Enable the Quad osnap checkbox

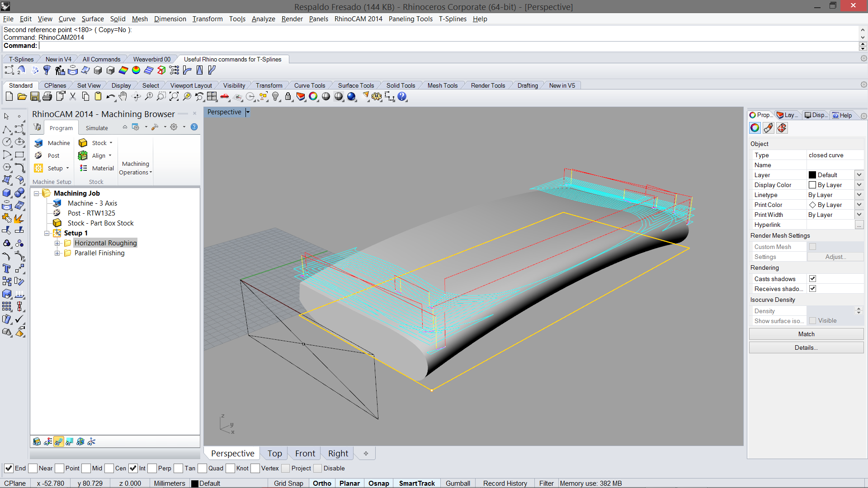coord(202,468)
